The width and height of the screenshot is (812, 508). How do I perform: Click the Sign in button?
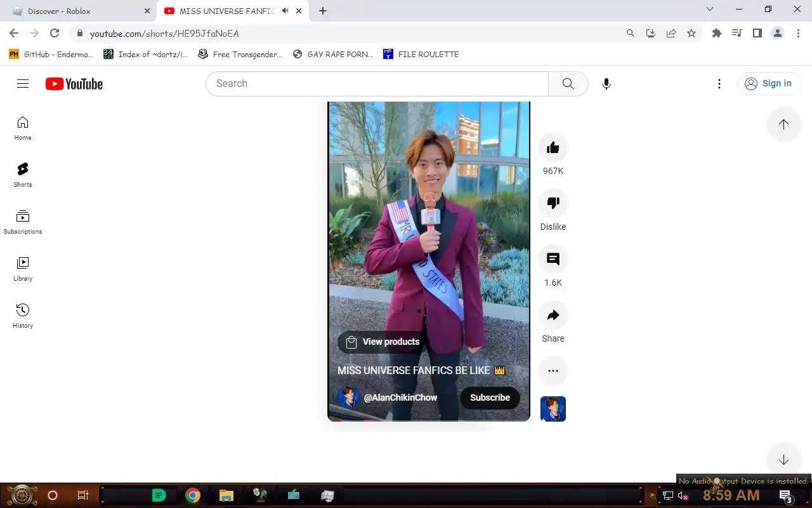pyautogui.click(x=769, y=84)
